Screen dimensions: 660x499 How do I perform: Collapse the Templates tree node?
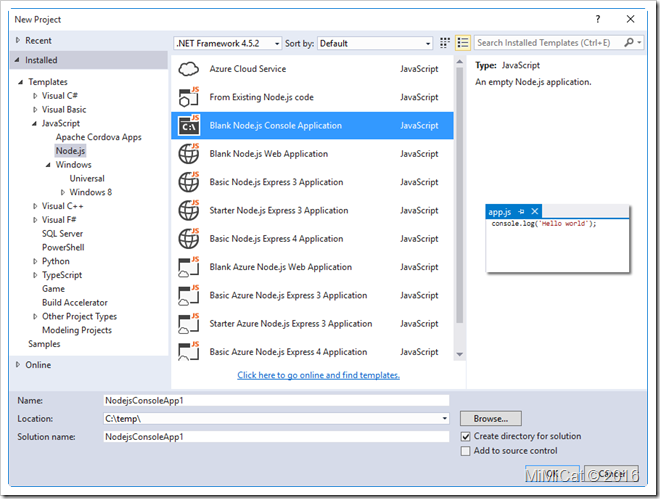click(21, 82)
